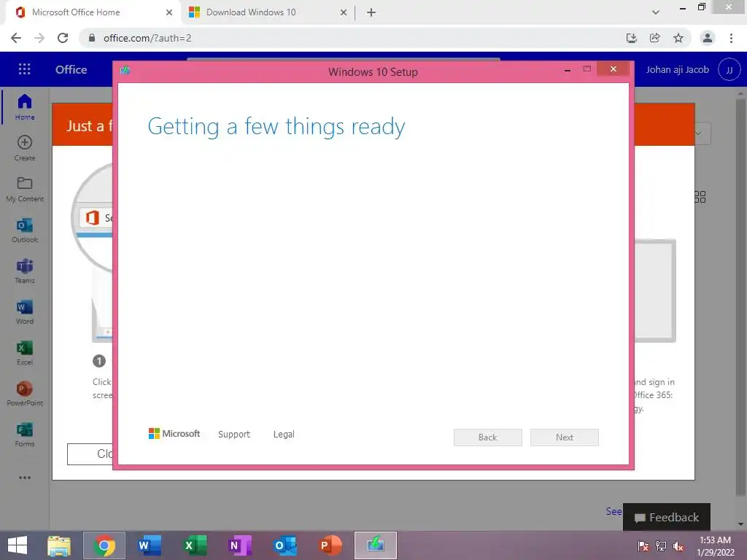747x560 pixels.
Task: Open My Content in Office sidebar
Action: [x=25, y=189]
